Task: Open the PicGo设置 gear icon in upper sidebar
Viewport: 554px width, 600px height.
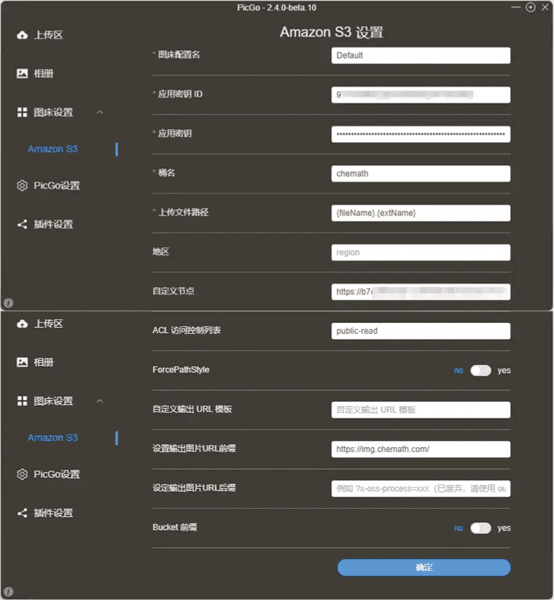Action: [22, 186]
